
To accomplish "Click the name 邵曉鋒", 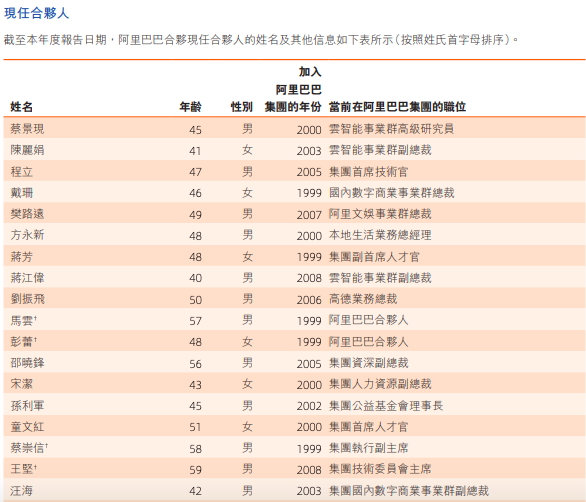I will pos(27,363).
